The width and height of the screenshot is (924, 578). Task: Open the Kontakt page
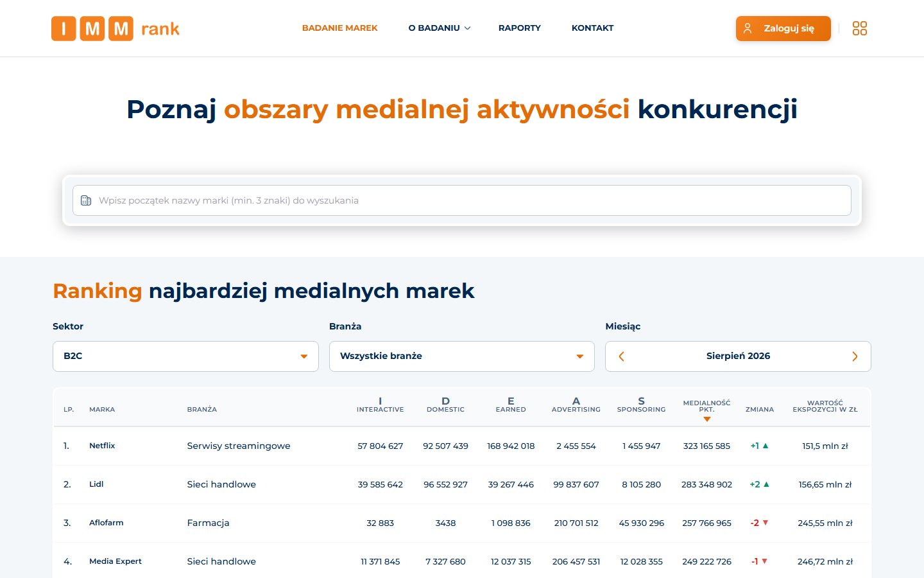592,28
